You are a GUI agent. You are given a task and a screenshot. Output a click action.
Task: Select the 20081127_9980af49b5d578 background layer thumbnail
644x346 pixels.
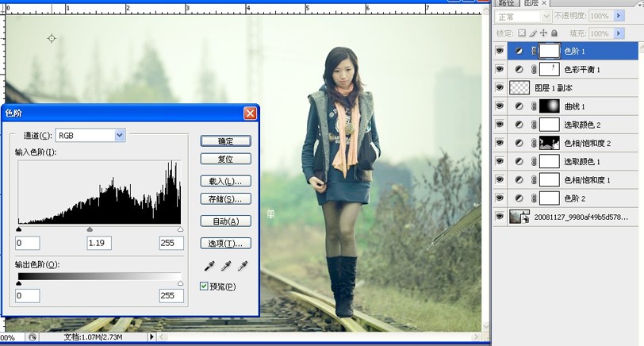(519, 217)
